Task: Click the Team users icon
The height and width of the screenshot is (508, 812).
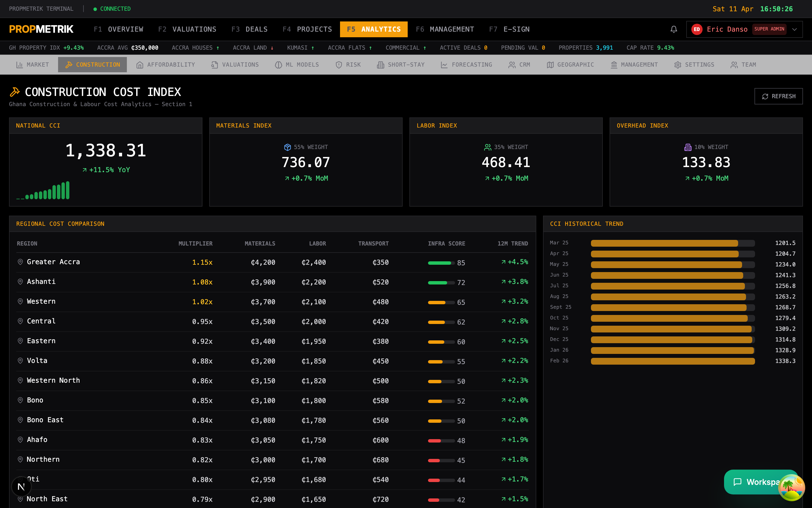Action: pyautogui.click(x=734, y=65)
